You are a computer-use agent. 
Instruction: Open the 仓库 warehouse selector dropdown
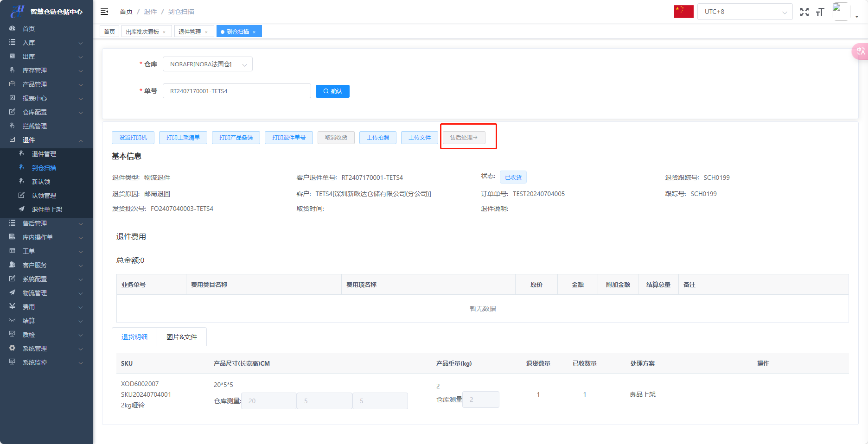207,64
